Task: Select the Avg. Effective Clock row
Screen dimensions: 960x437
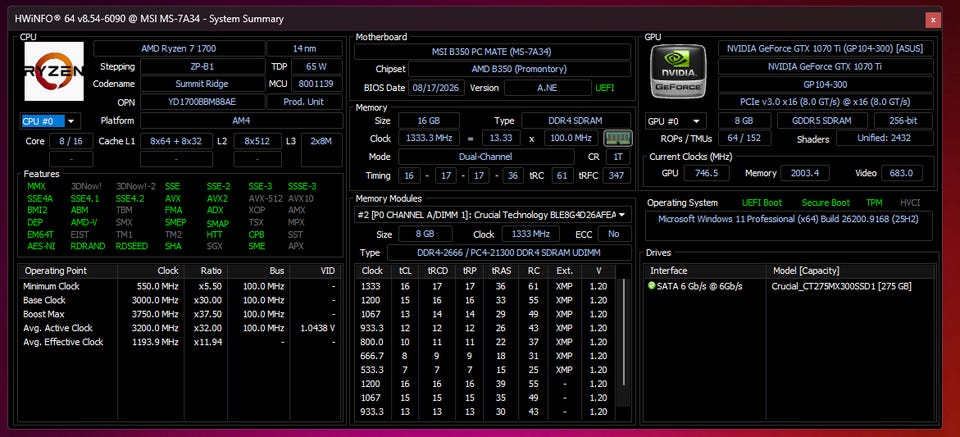Action: (180, 342)
